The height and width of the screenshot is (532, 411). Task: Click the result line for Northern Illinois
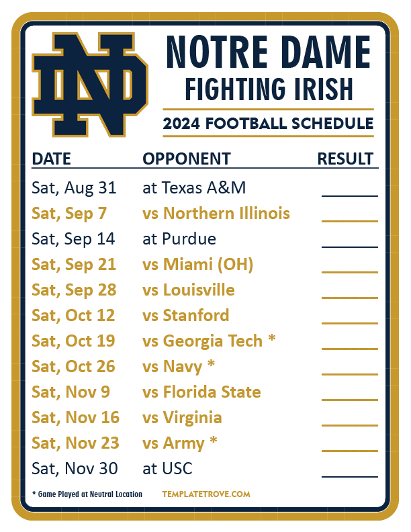point(349,218)
